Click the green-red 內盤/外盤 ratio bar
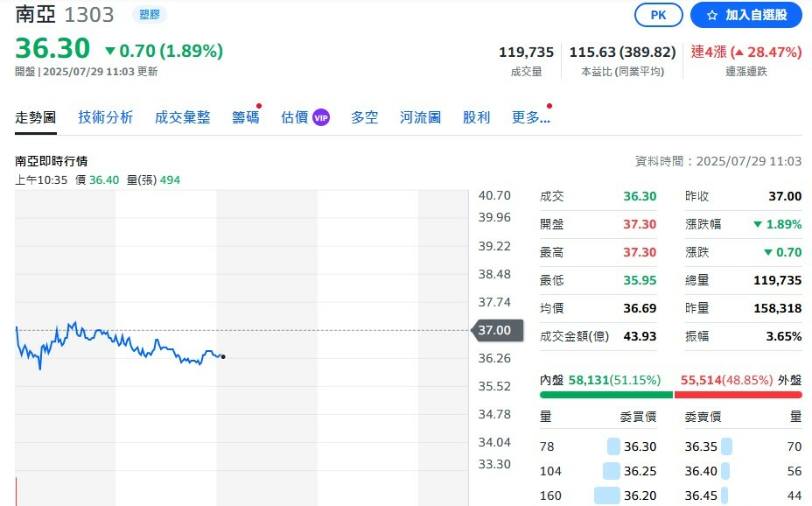 tap(672, 395)
